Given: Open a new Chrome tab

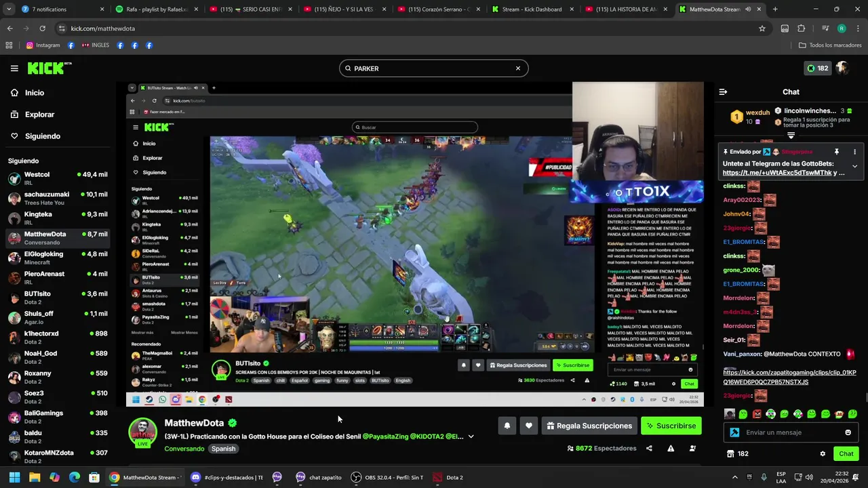Looking at the screenshot, I should [x=775, y=9].
